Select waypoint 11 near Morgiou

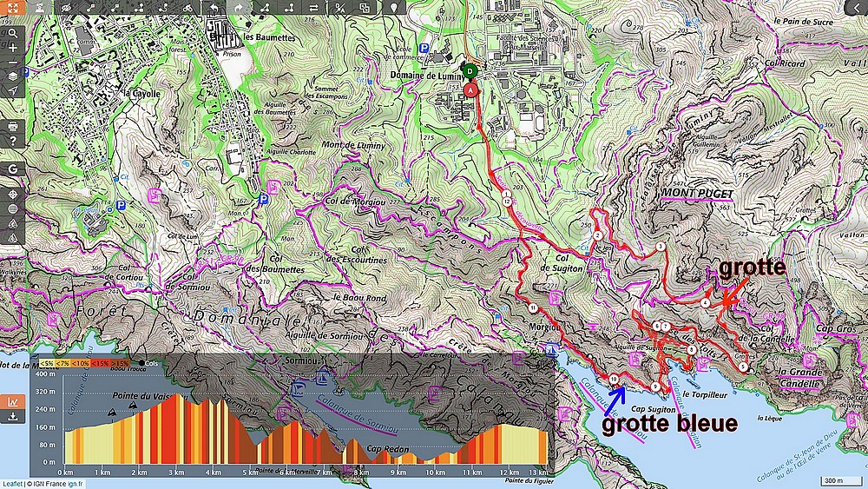coord(533,308)
